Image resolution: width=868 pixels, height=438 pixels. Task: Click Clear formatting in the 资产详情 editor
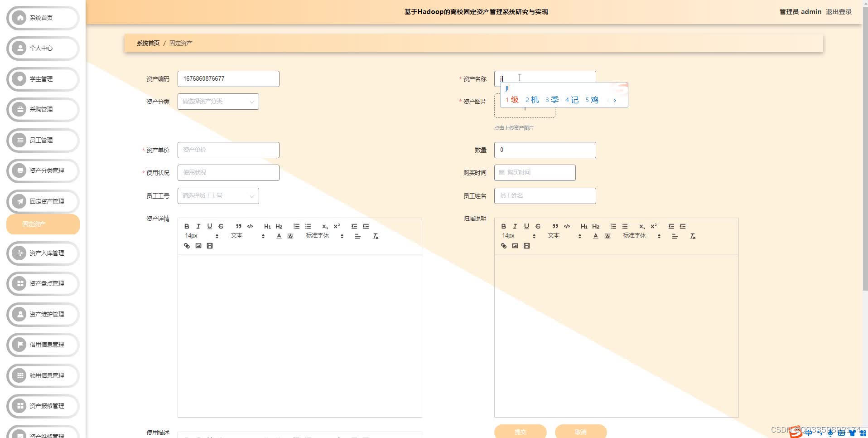[x=376, y=236]
